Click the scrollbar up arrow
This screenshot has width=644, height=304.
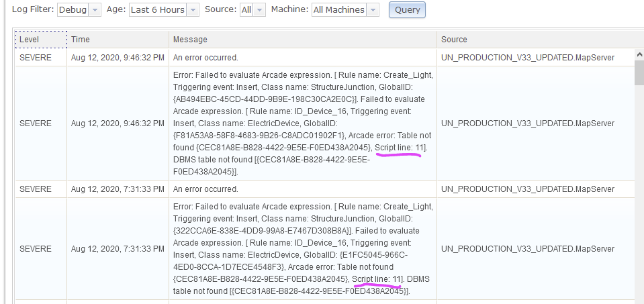tap(639, 54)
